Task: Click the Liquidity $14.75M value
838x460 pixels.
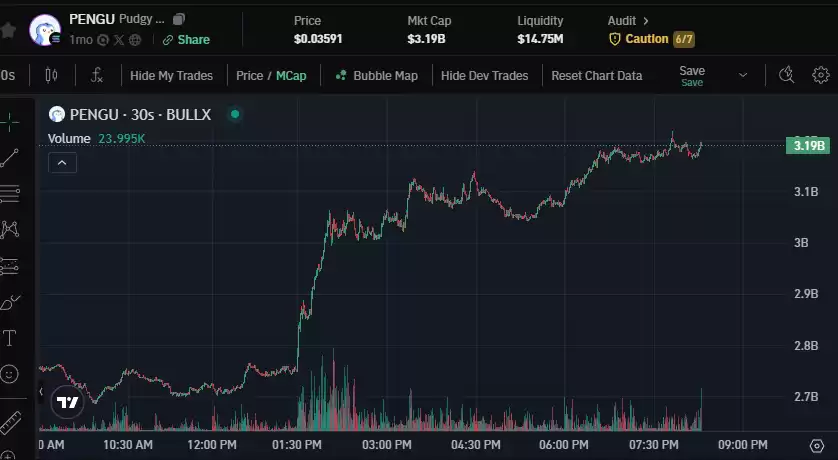Action: point(540,39)
